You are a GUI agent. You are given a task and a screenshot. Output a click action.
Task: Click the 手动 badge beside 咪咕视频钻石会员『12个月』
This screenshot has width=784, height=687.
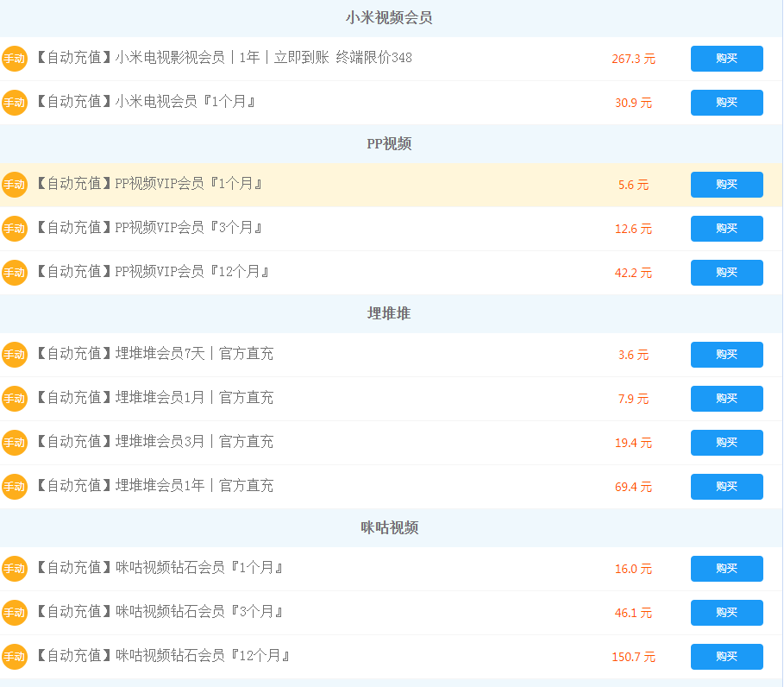(x=14, y=657)
